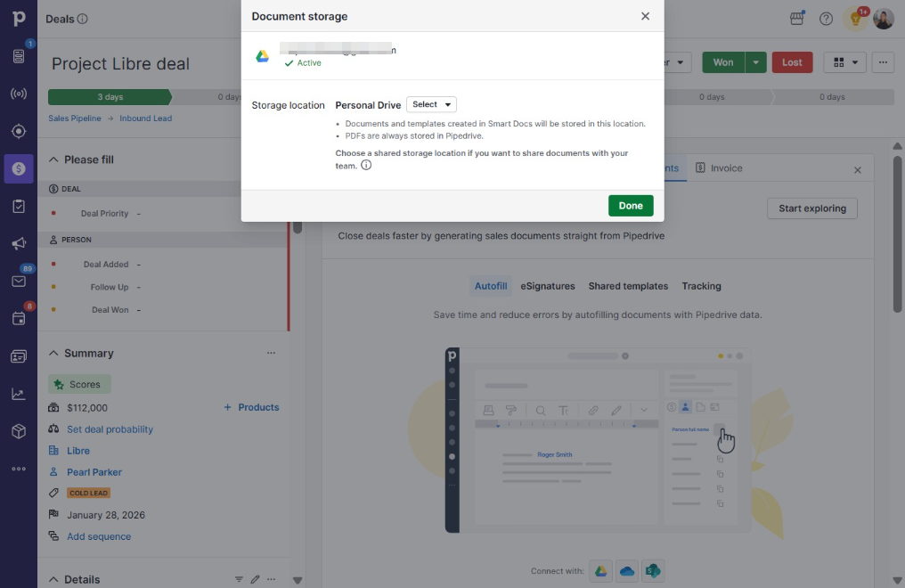Open the live pulse sidebar icon
The width and height of the screenshot is (905, 588).
[x=19, y=94]
